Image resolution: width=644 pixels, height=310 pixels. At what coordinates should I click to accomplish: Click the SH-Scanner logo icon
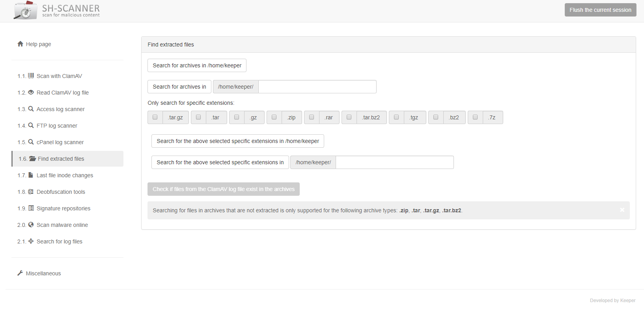(26, 10)
